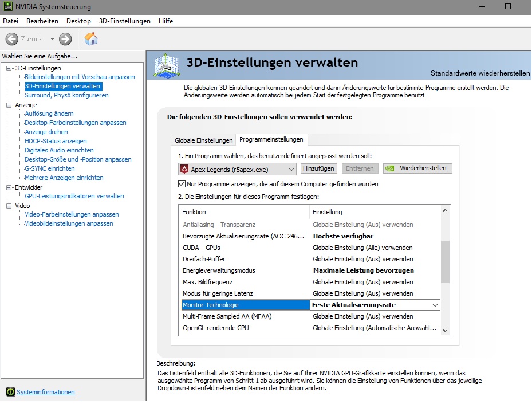532x404 pixels.
Task: Select the Antialiasing – Transparenz row
Action: (310, 225)
